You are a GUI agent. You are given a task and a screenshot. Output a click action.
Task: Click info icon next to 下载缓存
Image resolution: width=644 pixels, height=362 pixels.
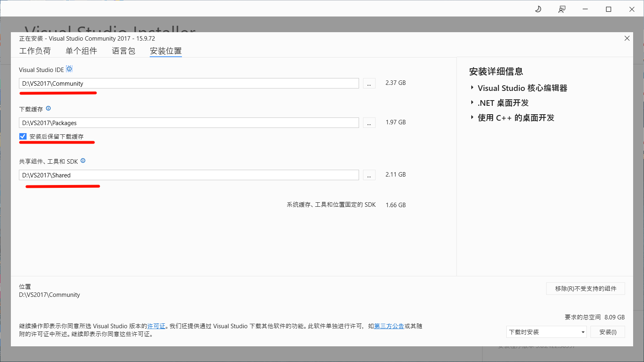tap(48, 108)
